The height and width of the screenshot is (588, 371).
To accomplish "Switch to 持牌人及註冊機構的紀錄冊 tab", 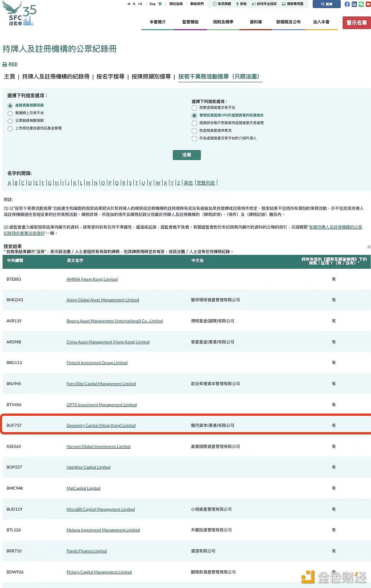I will 56,77.
